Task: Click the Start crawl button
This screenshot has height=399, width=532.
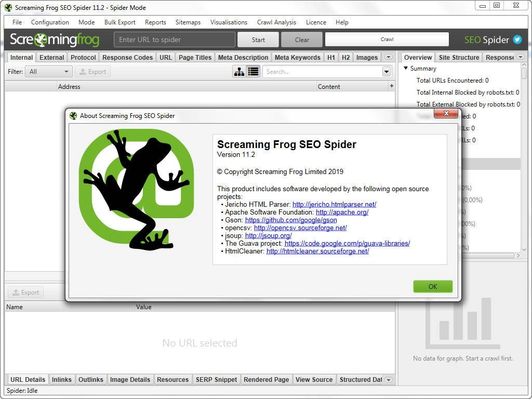Action: pyautogui.click(x=258, y=39)
